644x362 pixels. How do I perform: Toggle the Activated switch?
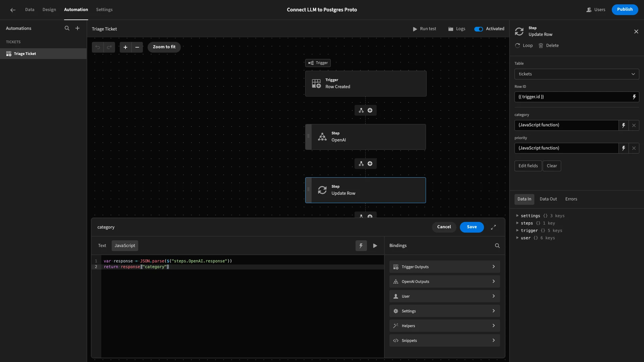[x=479, y=29]
